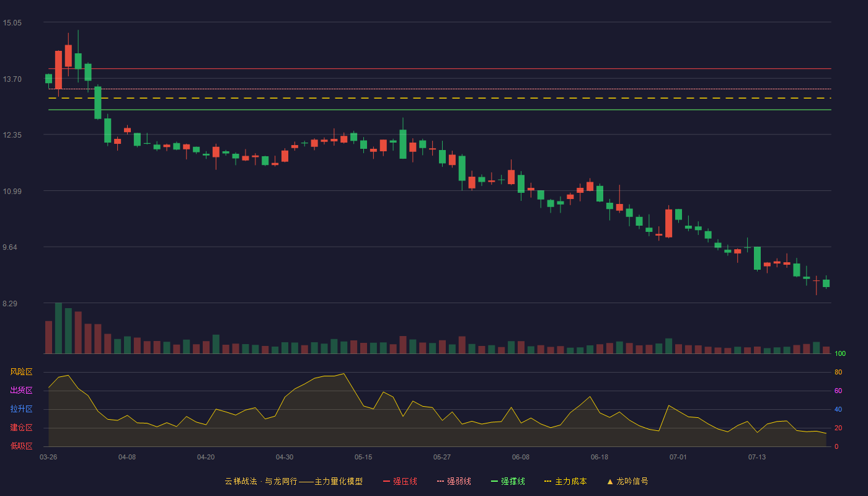
Task: Toggle the 龙吟信号 triangle legend entry
Action: pos(627,481)
